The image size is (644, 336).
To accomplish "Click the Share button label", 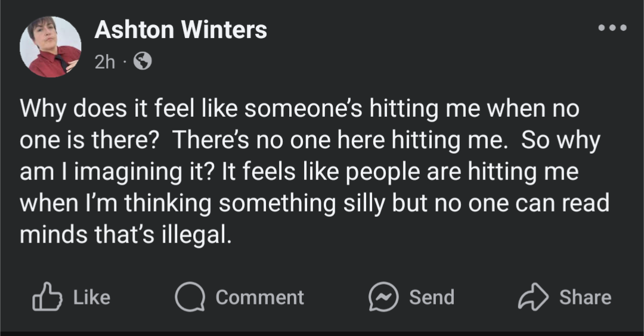I will (x=586, y=297).
